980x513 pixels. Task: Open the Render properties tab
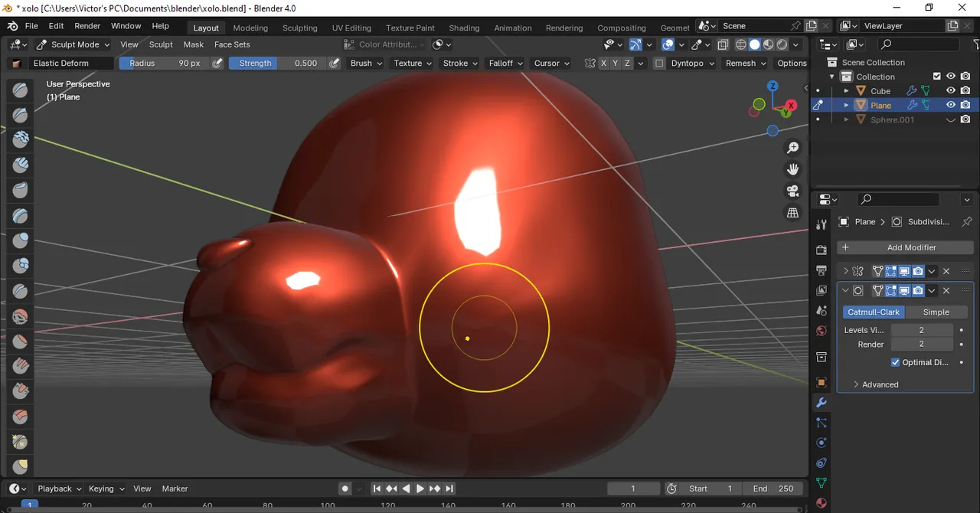(822, 250)
